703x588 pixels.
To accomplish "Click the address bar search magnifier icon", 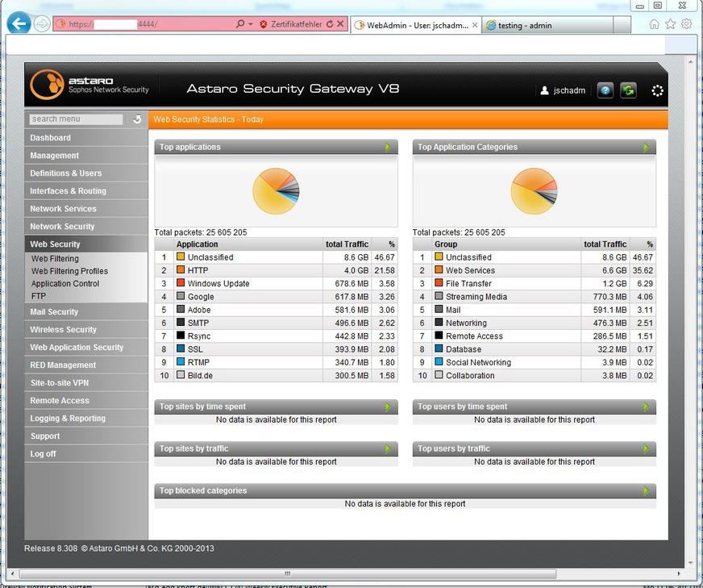I will click(240, 23).
